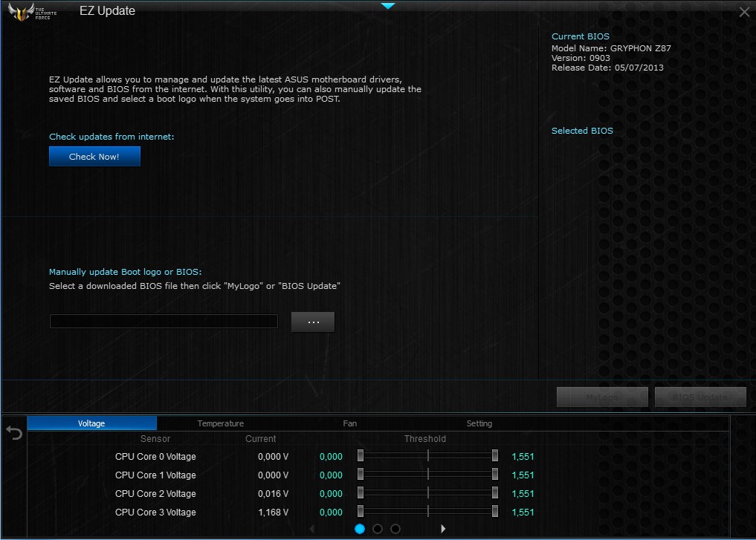Click the TUF Ultimate Force logo
The width and height of the screenshot is (756, 540).
tap(32, 12)
